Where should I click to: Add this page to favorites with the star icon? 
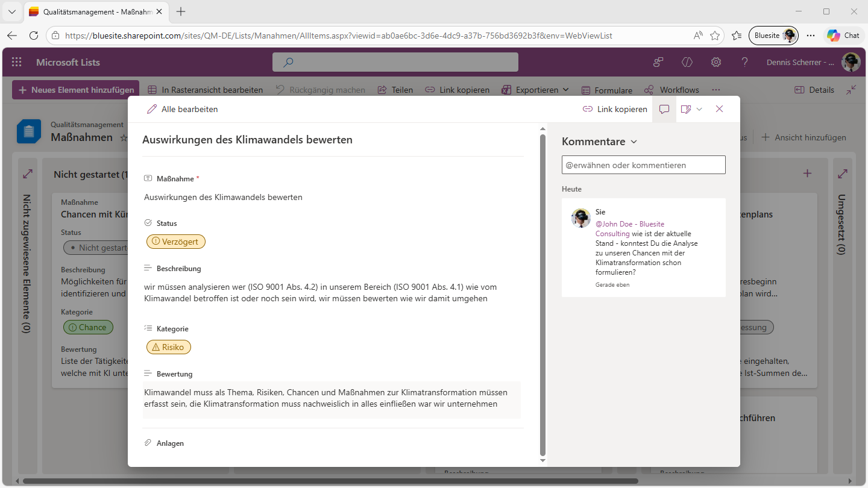715,36
